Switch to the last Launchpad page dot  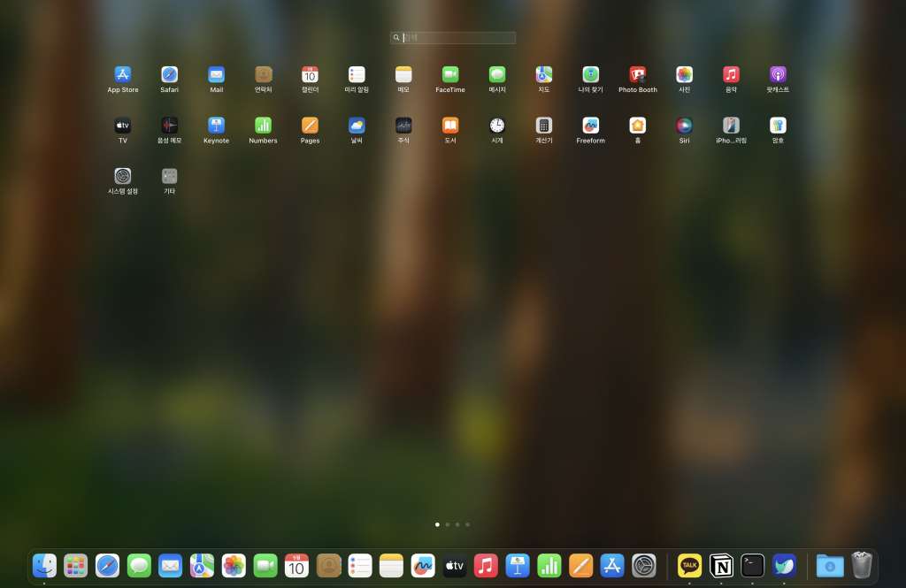[x=467, y=524]
